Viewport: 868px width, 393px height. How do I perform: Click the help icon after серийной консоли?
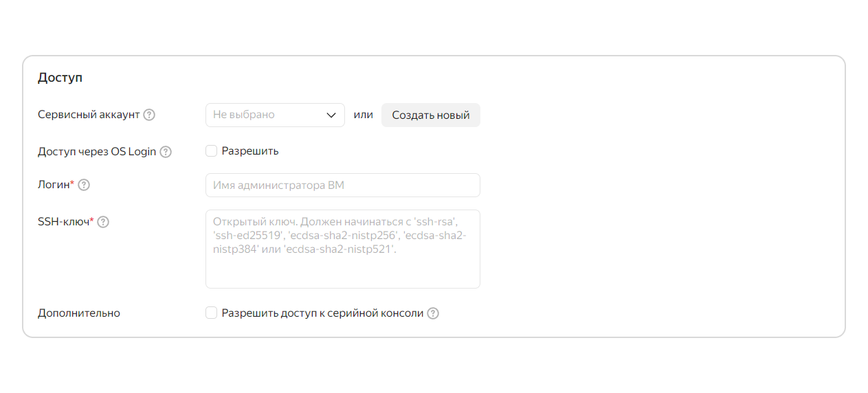tap(433, 313)
